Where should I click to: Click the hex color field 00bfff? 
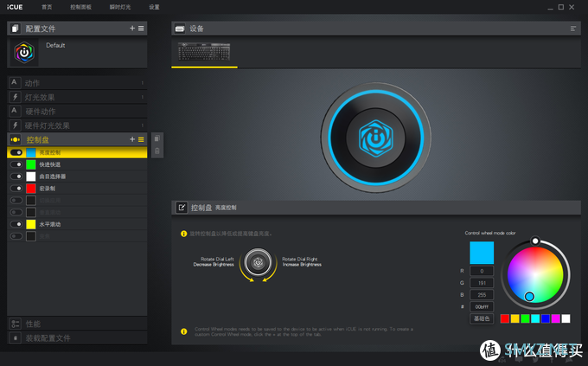[x=482, y=306]
